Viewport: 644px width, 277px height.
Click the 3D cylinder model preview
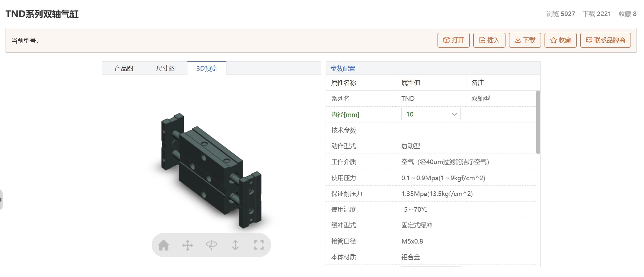212,171
